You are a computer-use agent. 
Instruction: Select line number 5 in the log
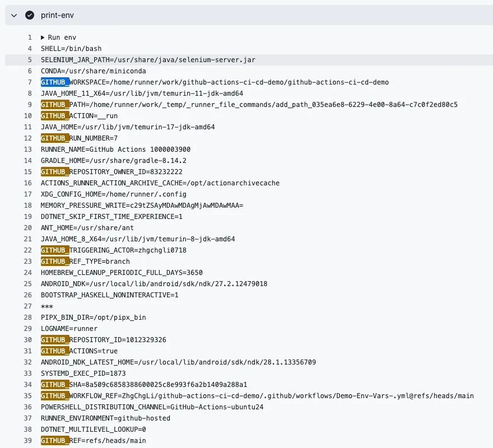(x=30, y=60)
